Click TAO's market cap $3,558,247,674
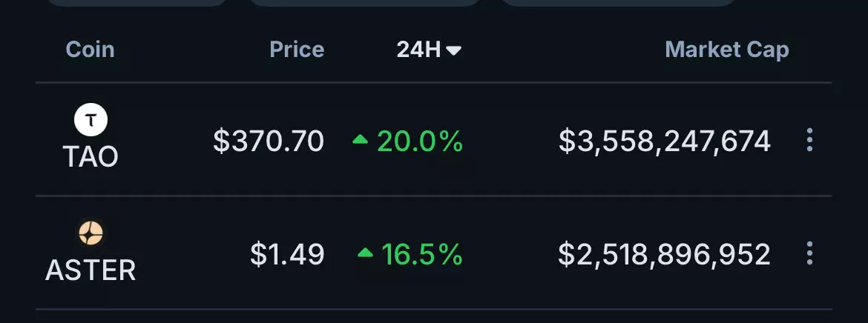Viewport: 868px width, 323px height. click(664, 140)
